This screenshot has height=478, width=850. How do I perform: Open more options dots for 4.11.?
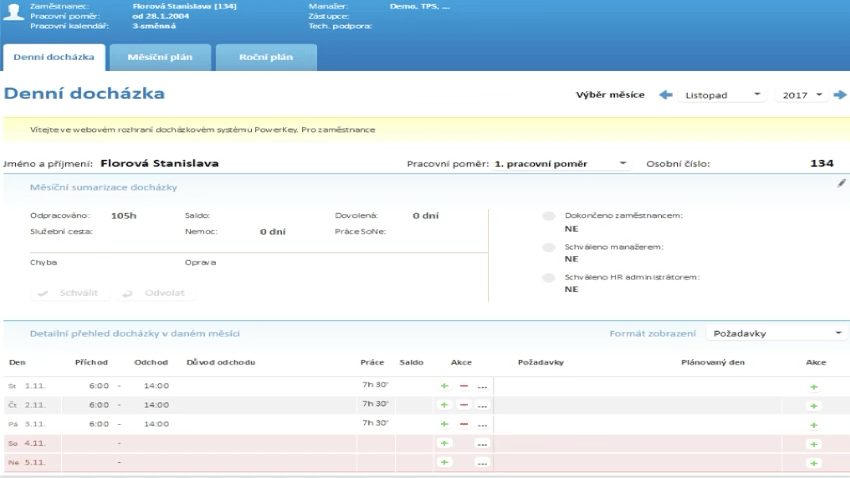[482, 444]
